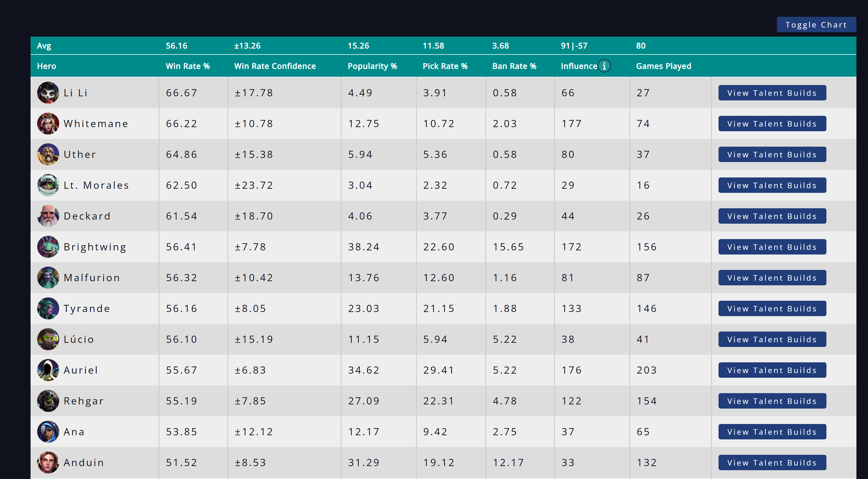Click Li Li's hero portrait icon
868x479 pixels.
coord(48,93)
